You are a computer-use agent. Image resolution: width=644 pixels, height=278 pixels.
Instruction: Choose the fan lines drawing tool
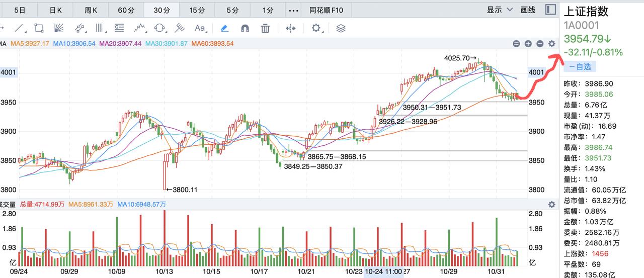tap(59, 28)
